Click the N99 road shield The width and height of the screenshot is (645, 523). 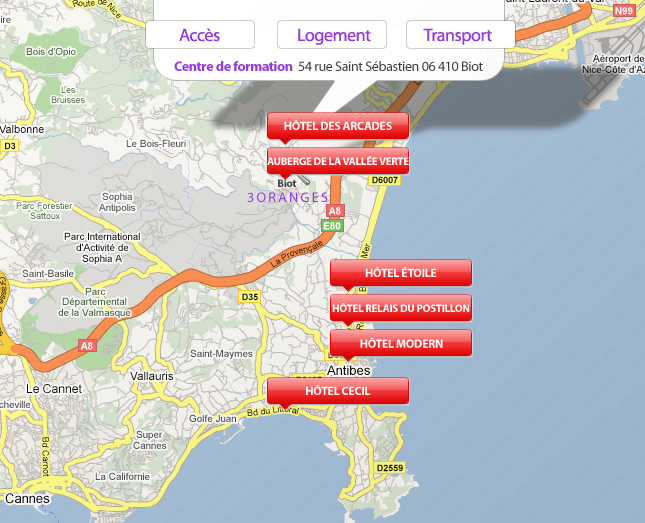625,11
